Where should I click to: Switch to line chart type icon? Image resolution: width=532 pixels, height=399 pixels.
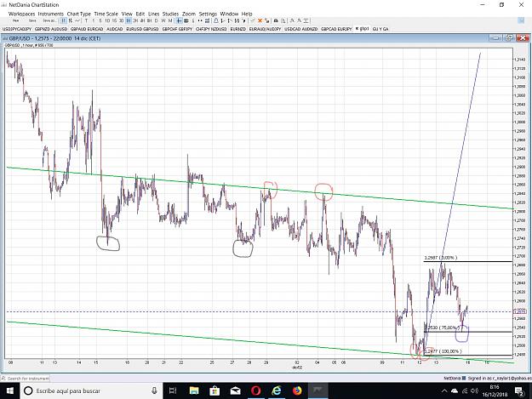point(77,20)
